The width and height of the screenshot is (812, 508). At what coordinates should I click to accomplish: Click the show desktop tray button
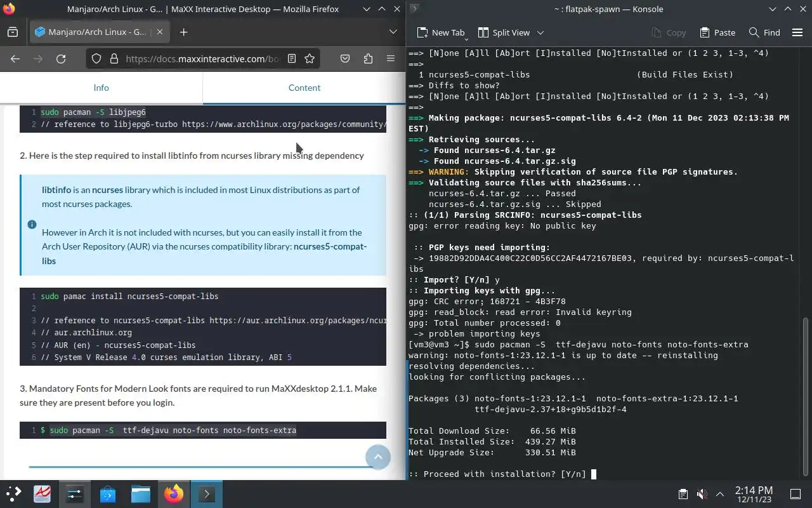pyautogui.click(x=795, y=494)
